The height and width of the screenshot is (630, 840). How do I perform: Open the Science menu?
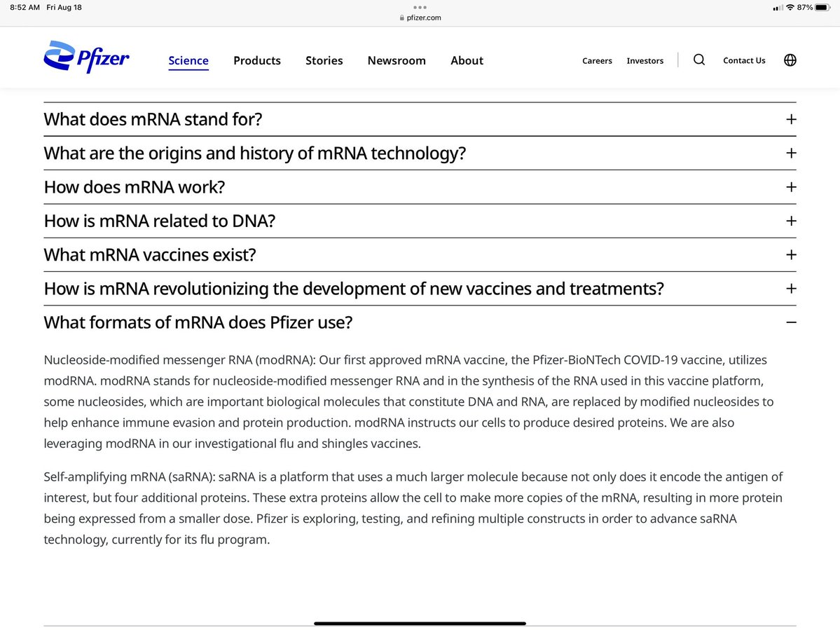(188, 60)
